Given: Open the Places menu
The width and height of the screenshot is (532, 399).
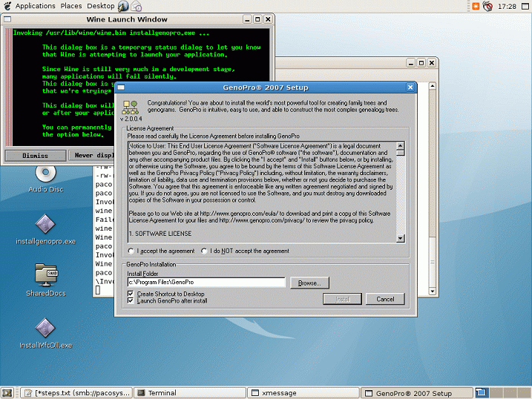Looking at the screenshot, I should click(x=71, y=6).
